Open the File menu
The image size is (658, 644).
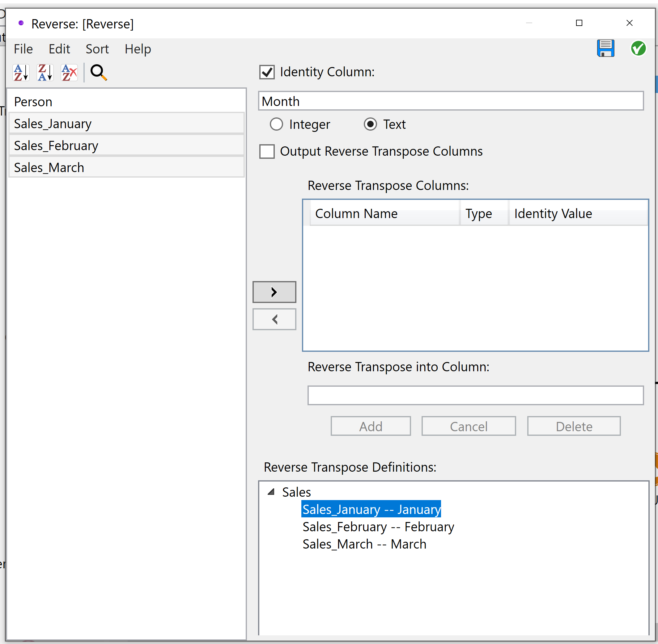click(23, 49)
